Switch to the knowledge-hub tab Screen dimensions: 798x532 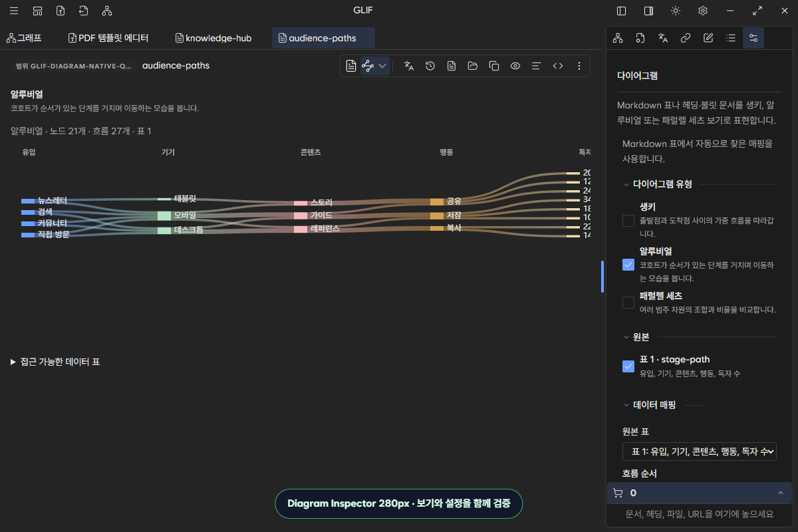pos(213,38)
